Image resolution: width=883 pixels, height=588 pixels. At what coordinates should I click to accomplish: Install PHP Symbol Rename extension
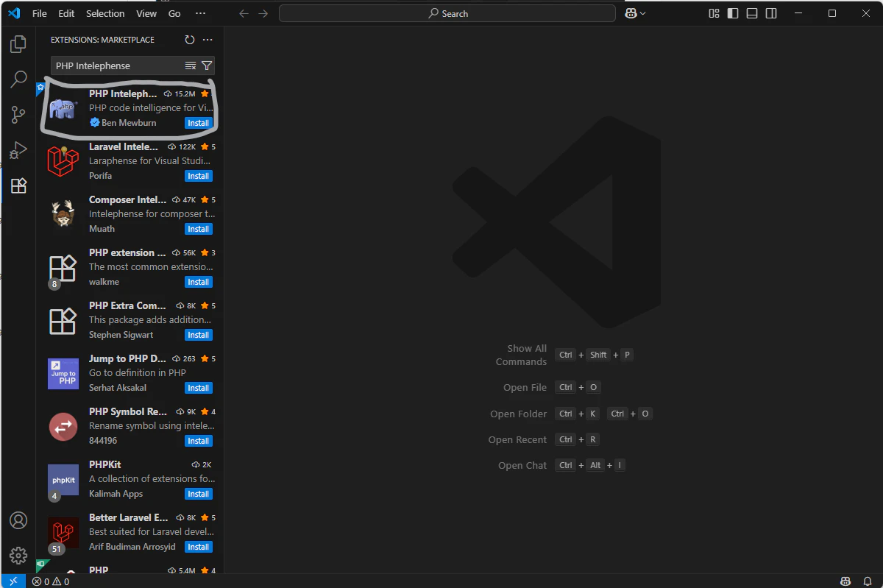point(199,441)
